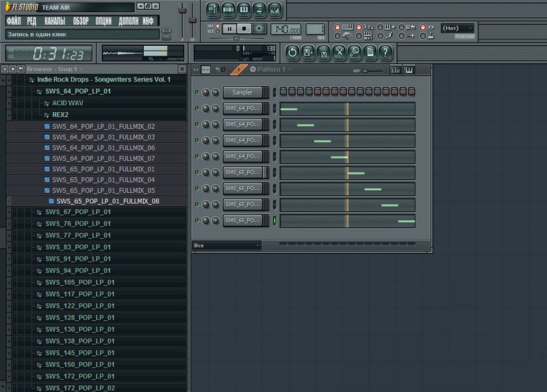Click the scissors icon in the shortcut toolbar
547x392 pixels.
click(x=339, y=52)
